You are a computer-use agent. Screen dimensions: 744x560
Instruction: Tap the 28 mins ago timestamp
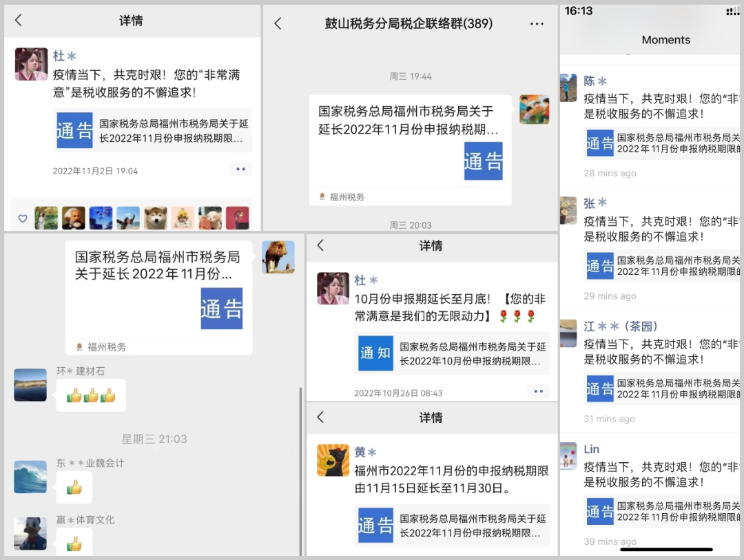point(610,173)
